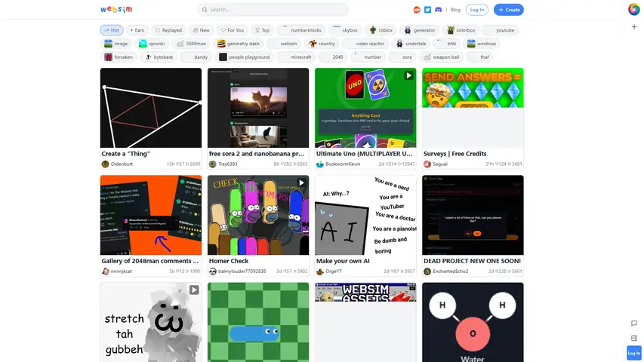
Task: Choose the video reactor tag chip
Action: [x=365, y=44]
